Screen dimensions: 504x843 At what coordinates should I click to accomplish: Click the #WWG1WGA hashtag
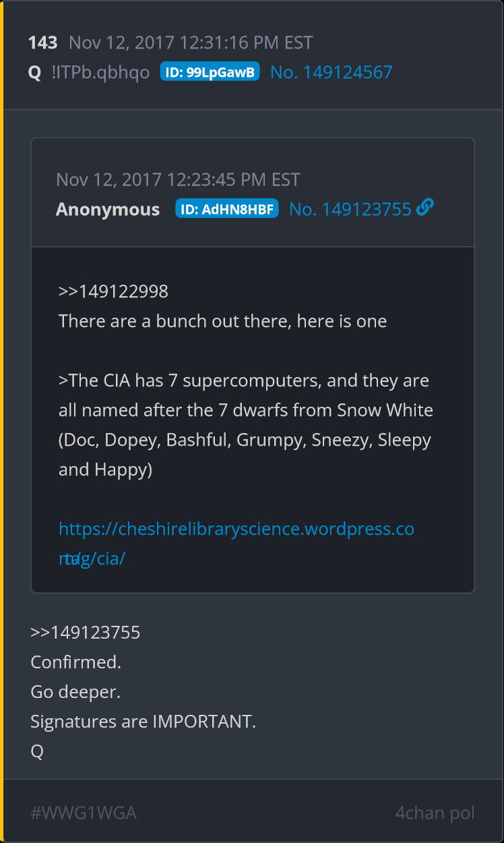click(84, 813)
